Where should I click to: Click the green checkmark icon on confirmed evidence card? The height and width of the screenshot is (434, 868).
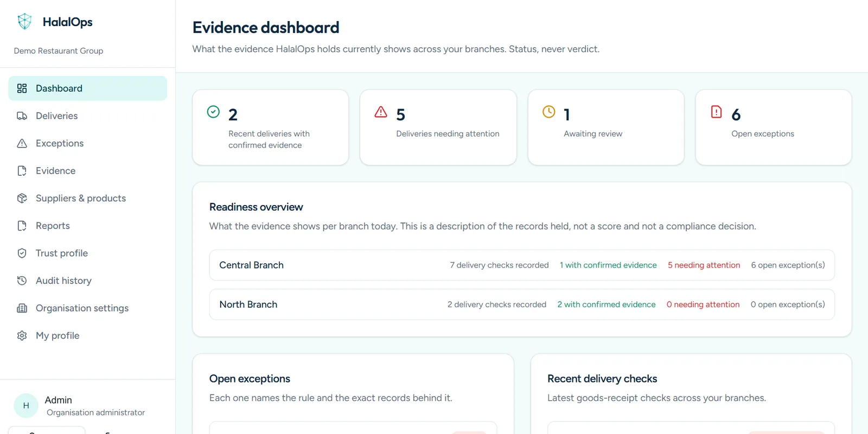(x=213, y=112)
